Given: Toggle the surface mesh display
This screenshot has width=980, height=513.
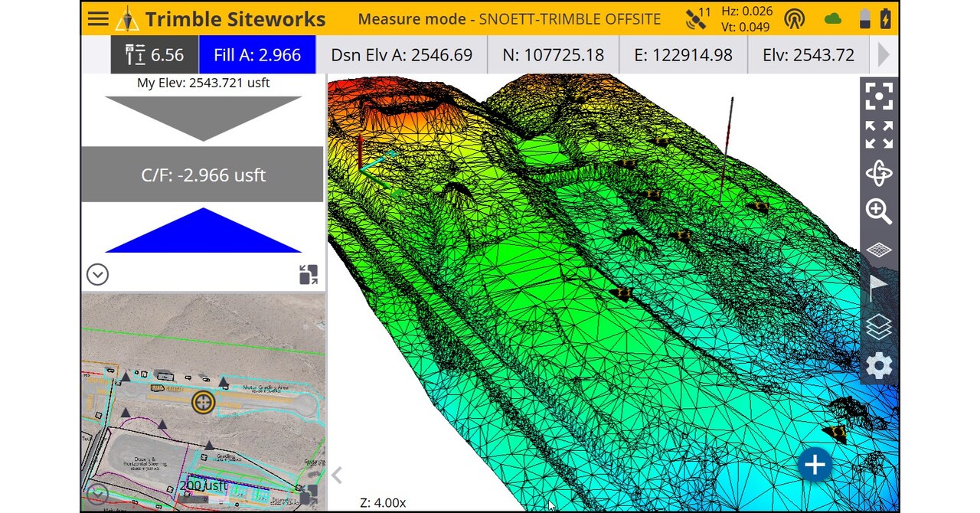Looking at the screenshot, I should coord(878,250).
